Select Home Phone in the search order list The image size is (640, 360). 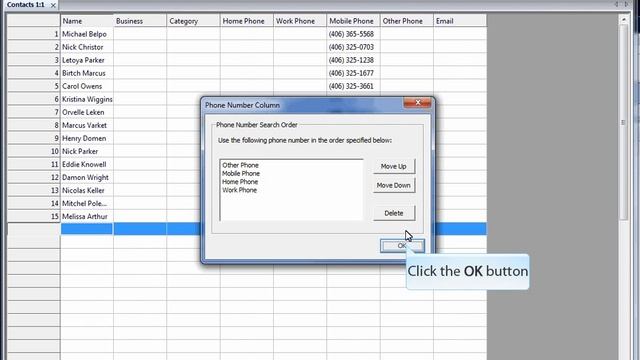[x=240, y=182]
